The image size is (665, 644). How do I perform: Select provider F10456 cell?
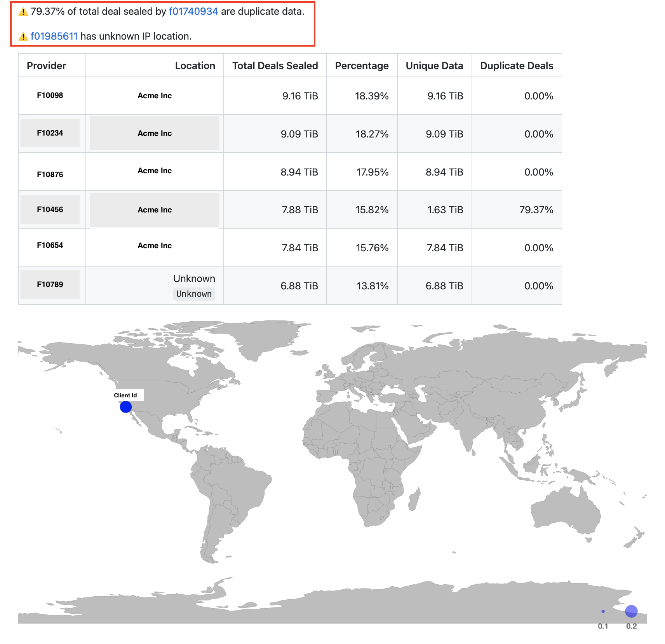pos(50,210)
